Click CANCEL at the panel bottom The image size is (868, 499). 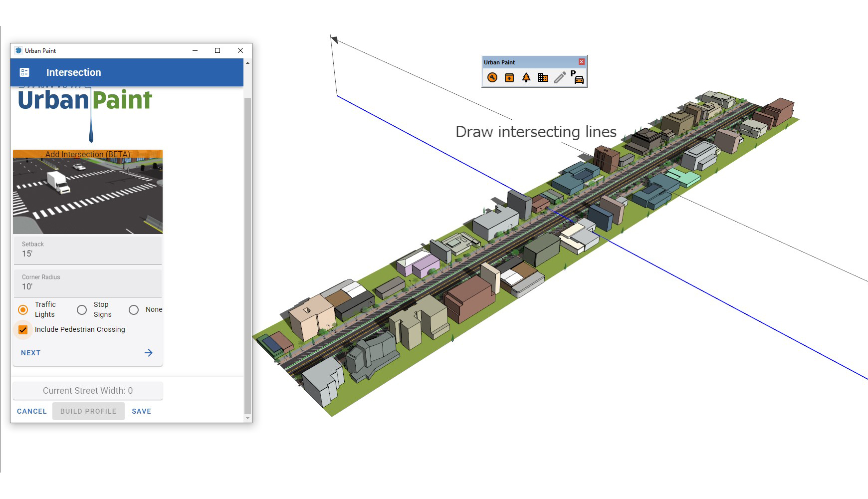click(x=32, y=411)
